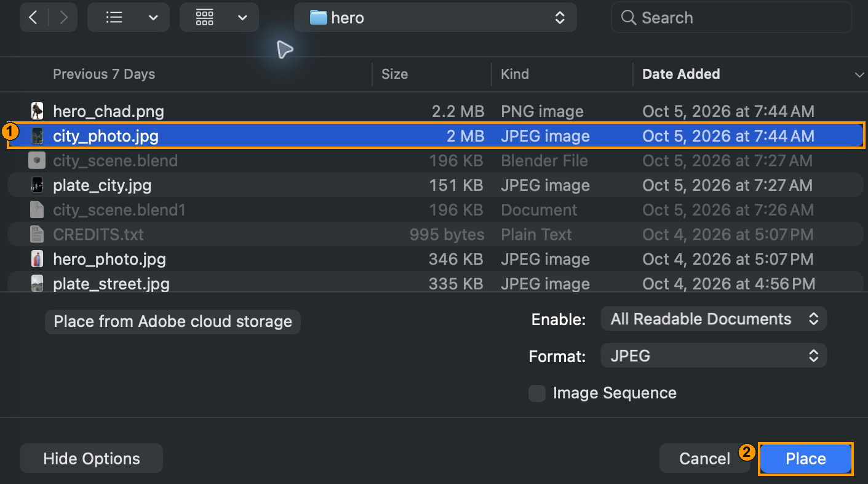
Task: Collapse the group with the Date Added chevron
Action: [859, 75]
